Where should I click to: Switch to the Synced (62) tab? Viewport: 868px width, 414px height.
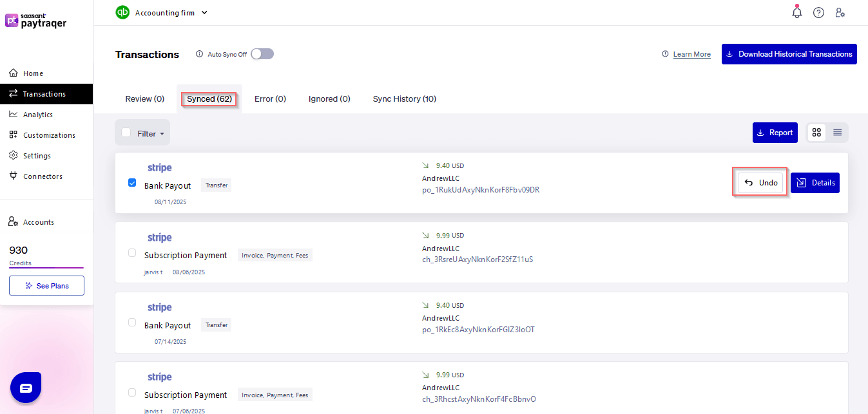coord(209,99)
